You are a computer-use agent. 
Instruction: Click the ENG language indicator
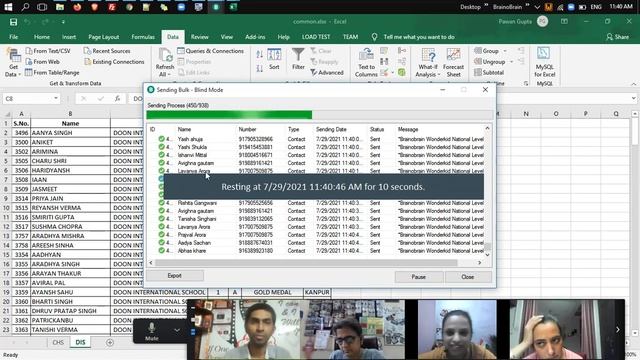tap(596, 7)
